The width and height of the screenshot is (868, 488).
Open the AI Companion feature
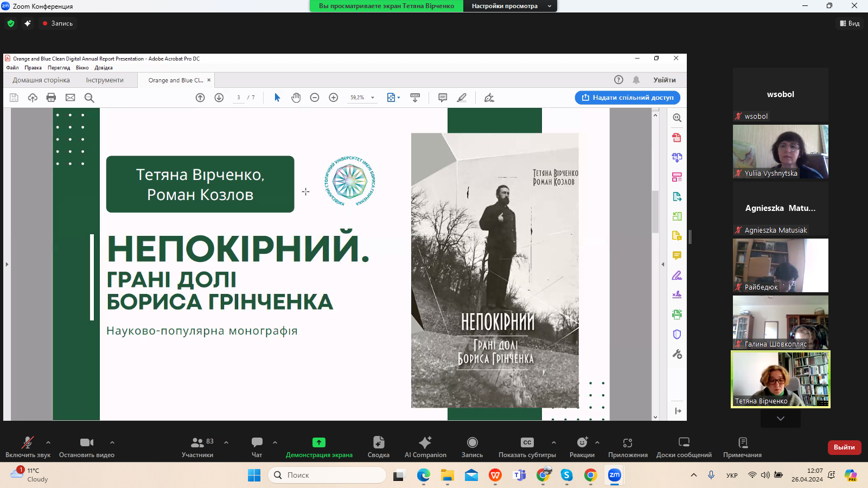tap(425, 447)
